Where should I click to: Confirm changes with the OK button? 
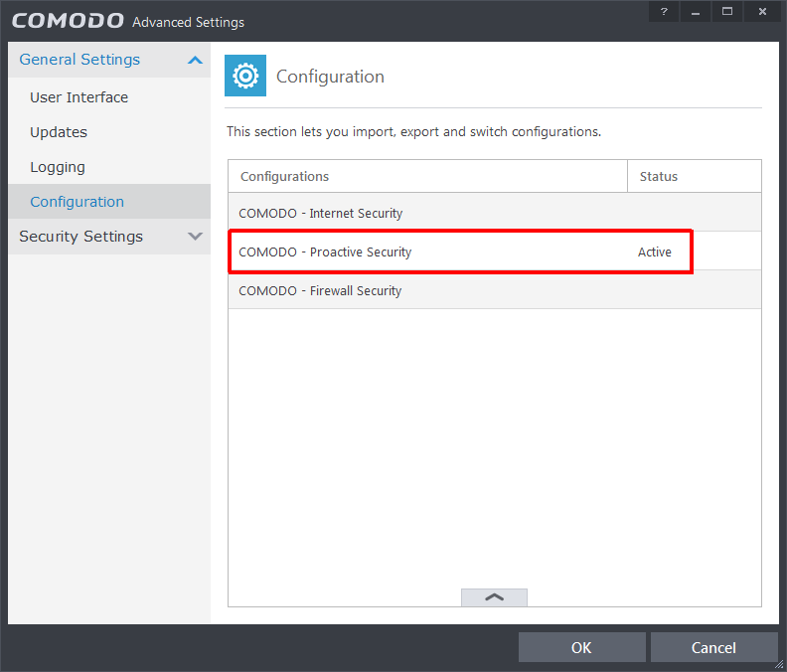tap(581, 647)
